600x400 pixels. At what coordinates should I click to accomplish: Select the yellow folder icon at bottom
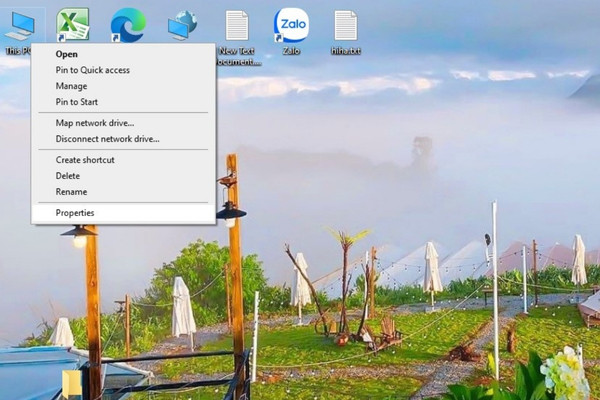72,384
